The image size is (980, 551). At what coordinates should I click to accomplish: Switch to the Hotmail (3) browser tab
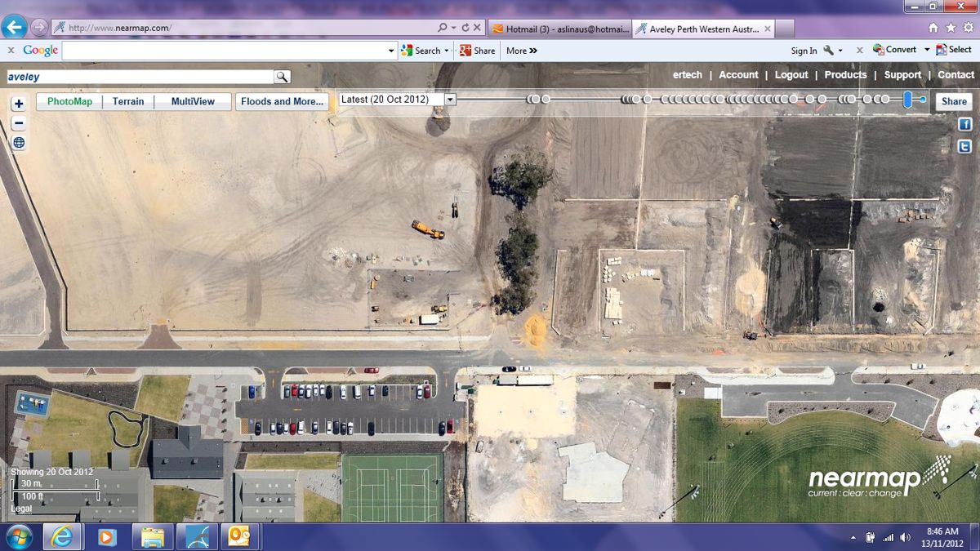point(561,29)
